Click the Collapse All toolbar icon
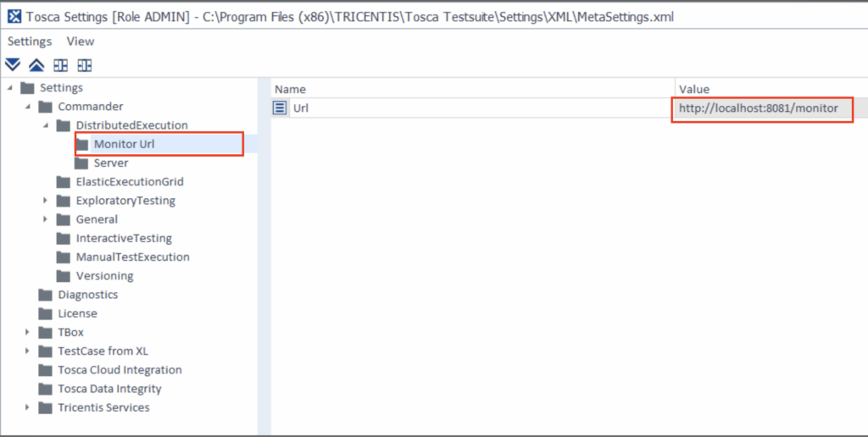This screenshot has width=868, height=437. point(36,65)
